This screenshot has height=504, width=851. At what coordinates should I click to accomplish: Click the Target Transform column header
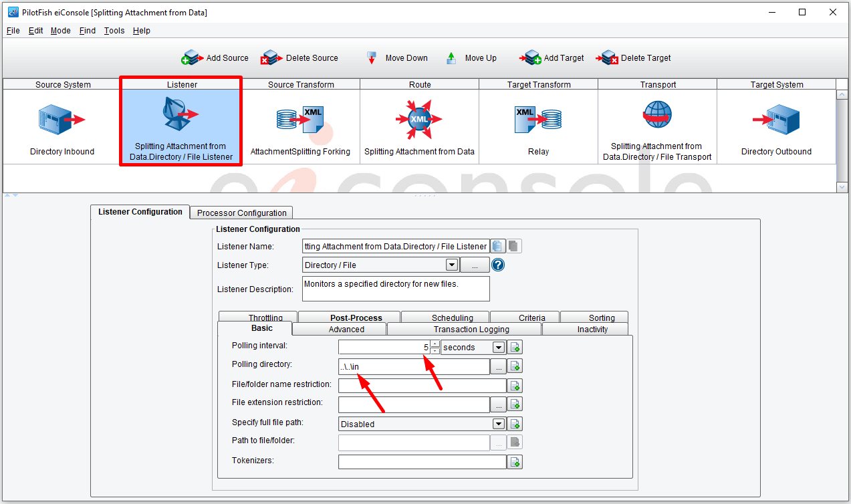(538, 84)
